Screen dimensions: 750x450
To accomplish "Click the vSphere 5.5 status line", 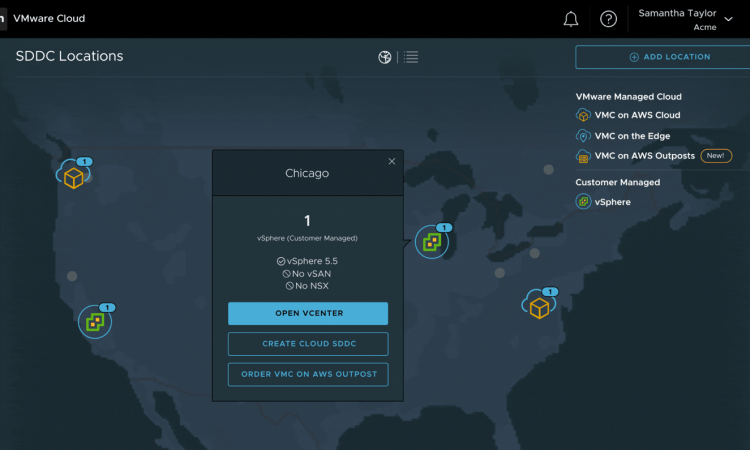I will [x=307, y=261].
